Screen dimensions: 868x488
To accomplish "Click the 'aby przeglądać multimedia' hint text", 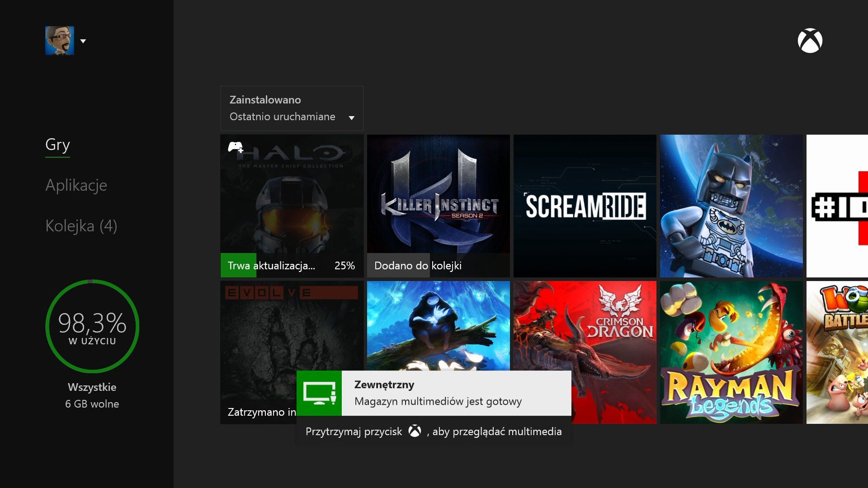I will [x=497, y=432].
